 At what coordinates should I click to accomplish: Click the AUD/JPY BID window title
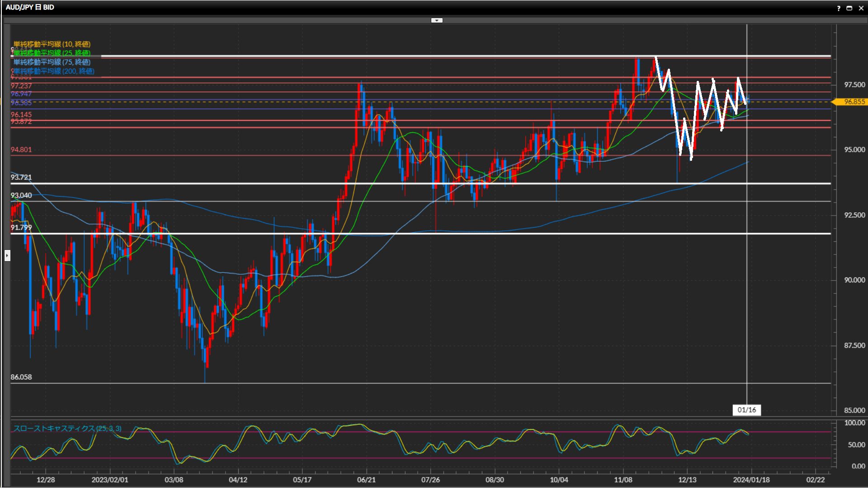(30, 7)
